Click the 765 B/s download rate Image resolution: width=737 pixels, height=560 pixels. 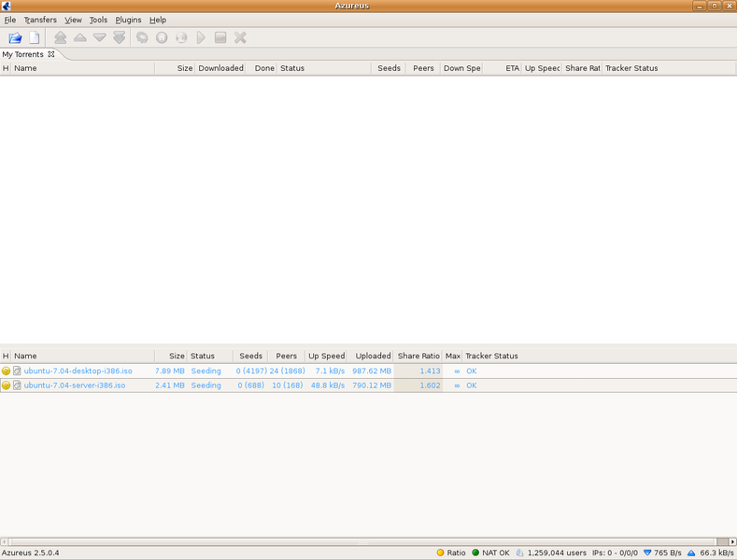tap(668, 553)
